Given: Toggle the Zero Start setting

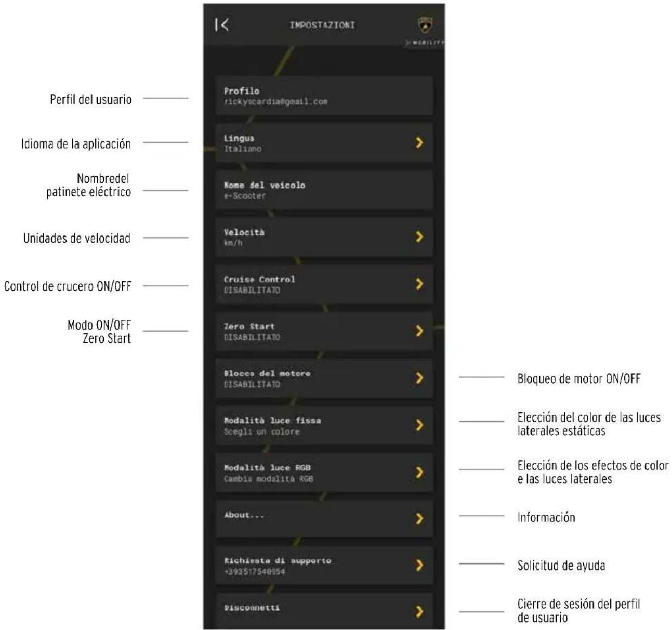Looking at the screenshot, I should 324,331.
